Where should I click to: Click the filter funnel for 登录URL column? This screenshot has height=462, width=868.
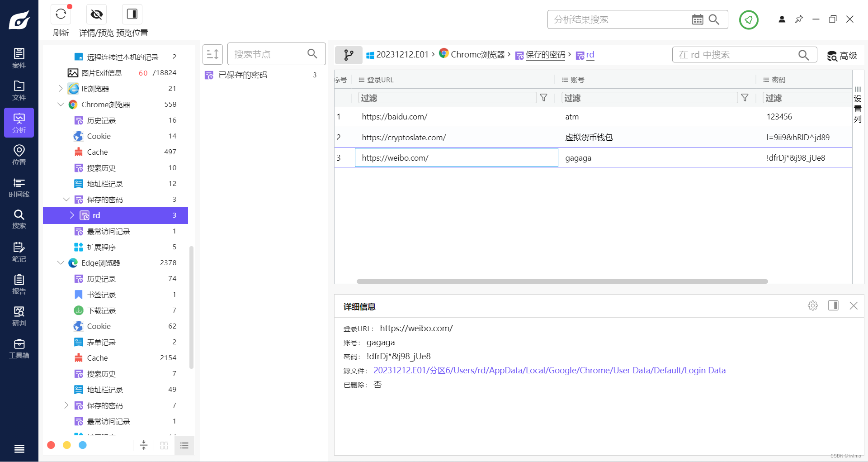point(544,98)
